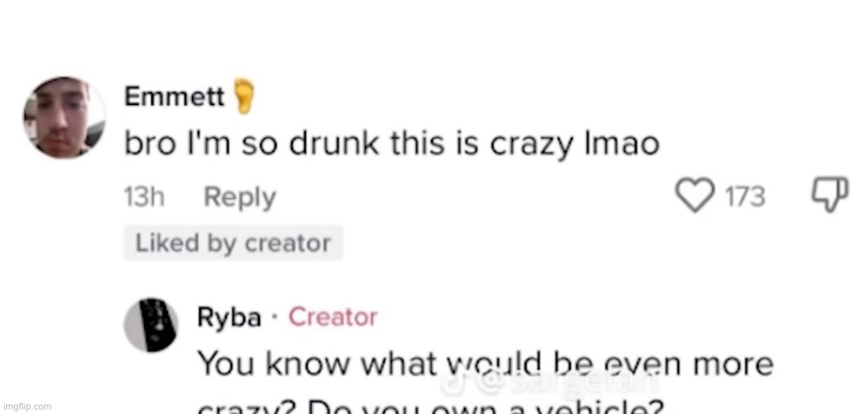Image resolution: width=868 pixels, height=414 pixels.
Task: Click the dot separator after Ryba
Action: tap(275, 319)
